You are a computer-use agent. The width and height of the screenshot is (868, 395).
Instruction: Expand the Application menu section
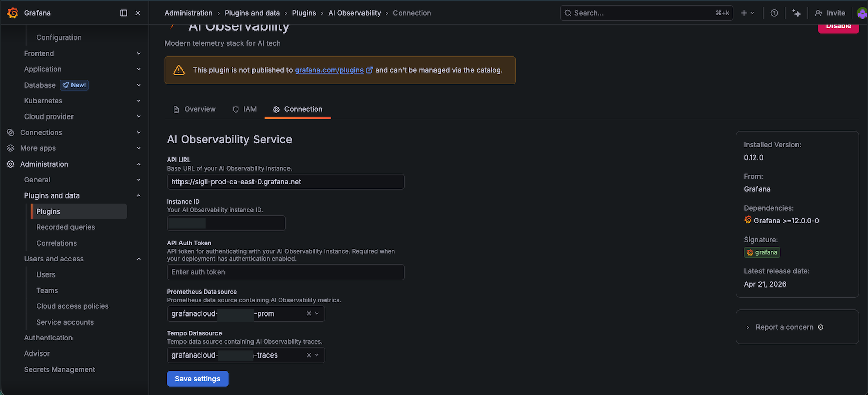(x=139, y=69)
